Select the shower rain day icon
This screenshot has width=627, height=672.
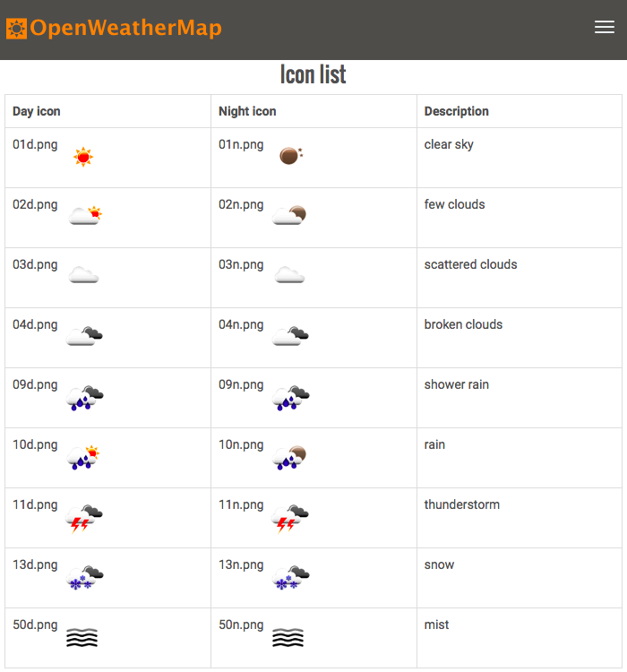pyautogui.click(x=85, y=398)
